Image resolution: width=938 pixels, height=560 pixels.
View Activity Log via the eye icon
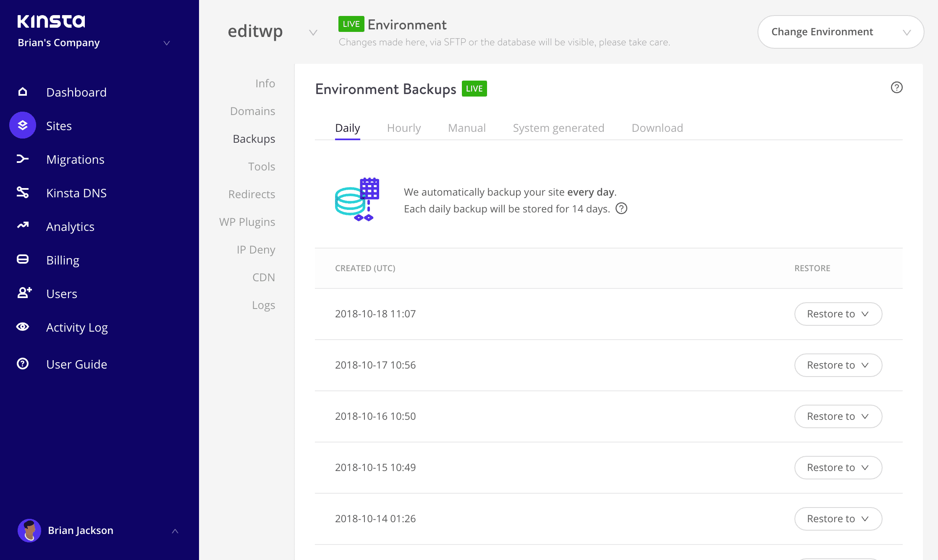[22, 327]
